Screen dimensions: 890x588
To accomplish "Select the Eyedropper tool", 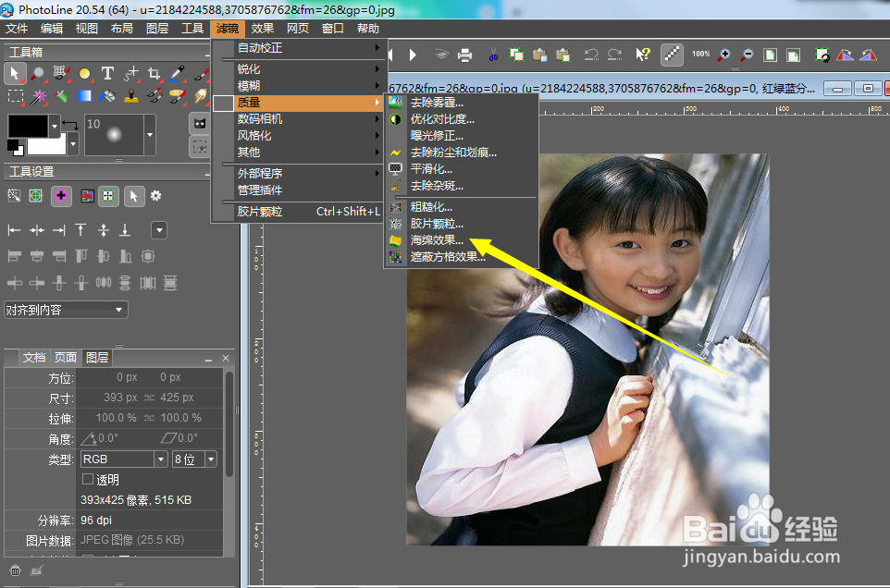I will (178, 72).
